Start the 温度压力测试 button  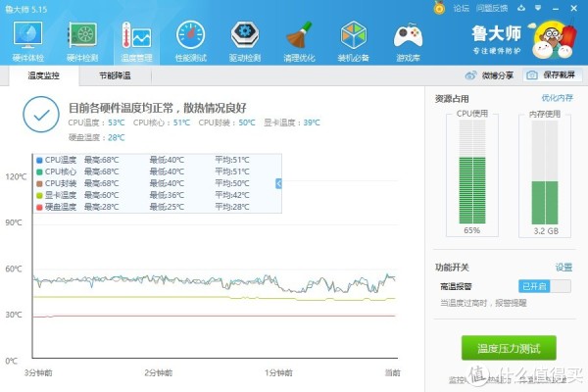pos(509,348)
